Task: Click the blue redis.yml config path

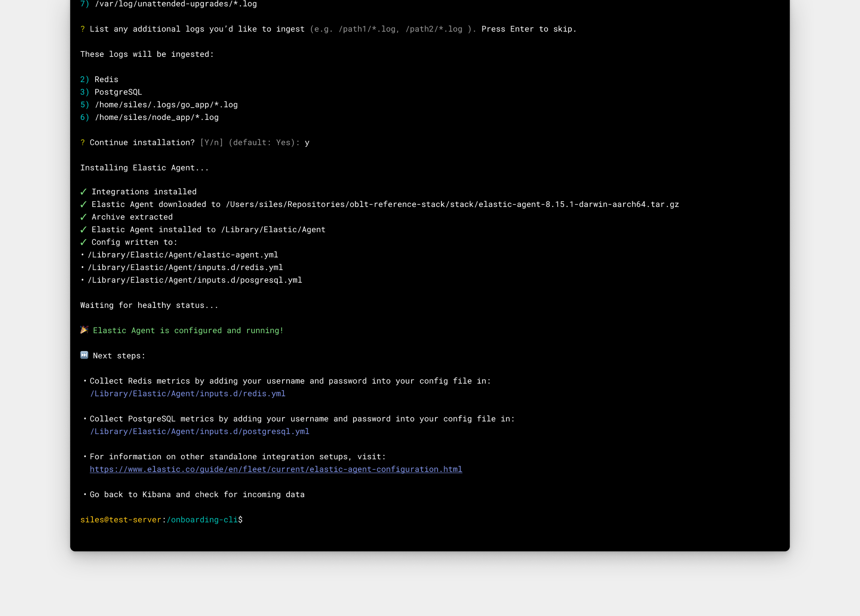Action: point(188,393)
